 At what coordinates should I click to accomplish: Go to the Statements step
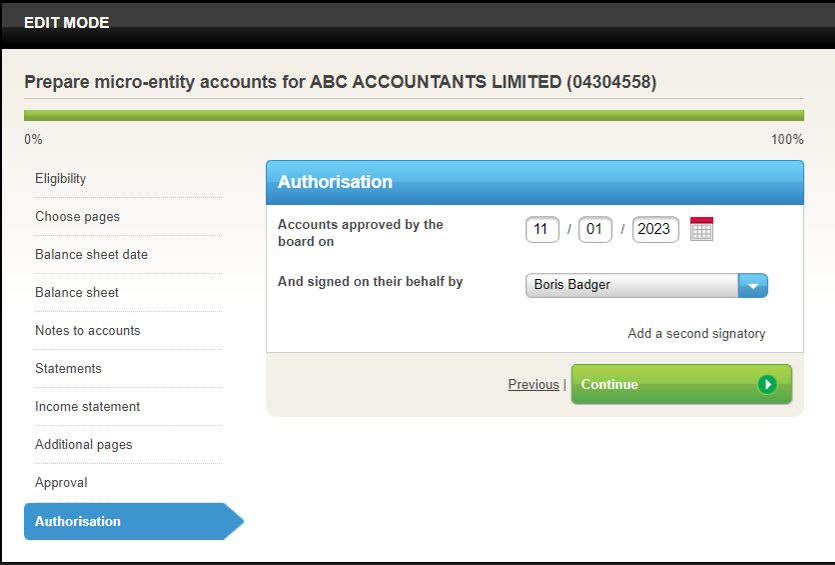68,369
